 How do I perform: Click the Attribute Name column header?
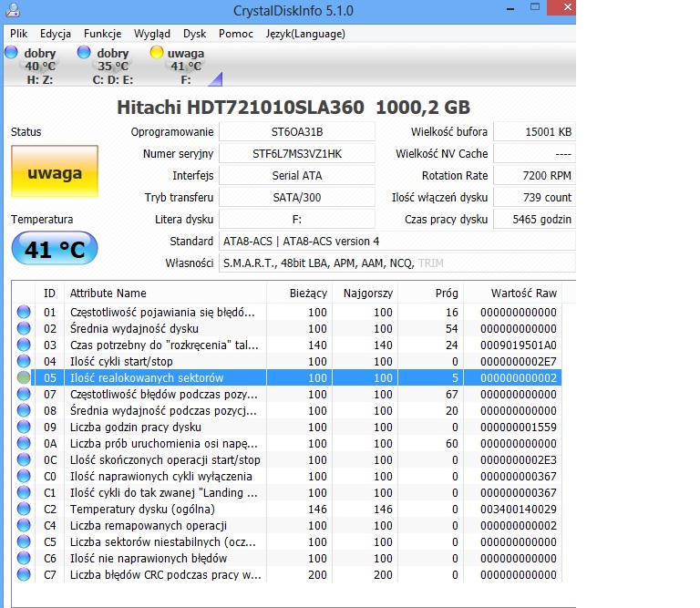166,293
